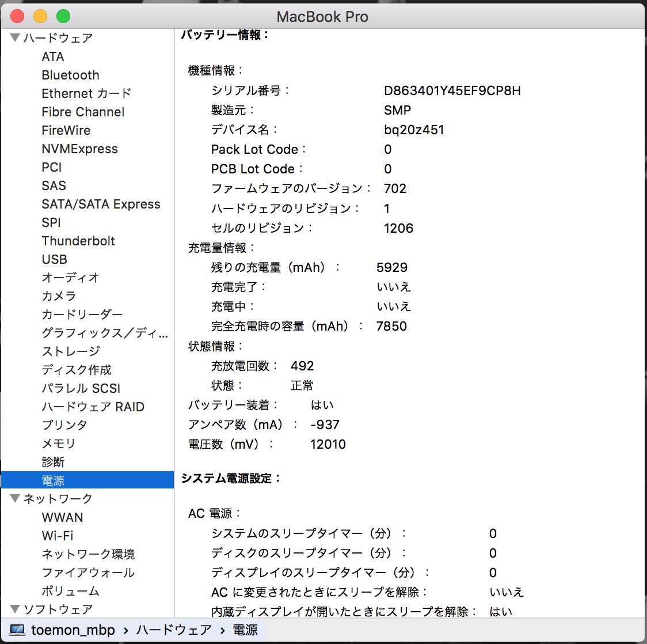Click the システム電源設定 heading
The width and height of the screenshot is (647, 644).
click(x=231, y=479)
